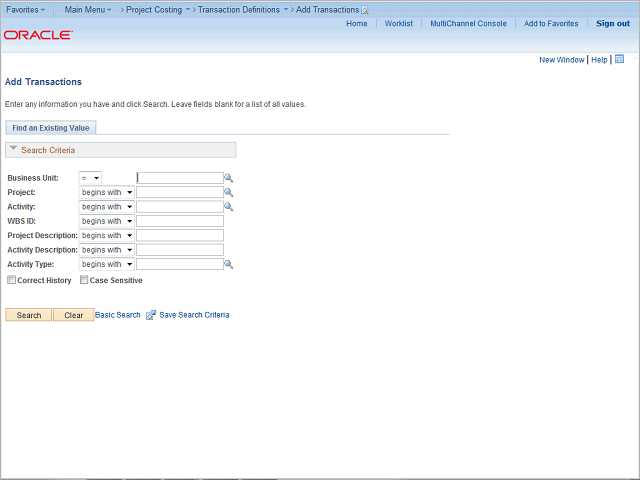
Task: Click the Save Search Criteria icon
Action: point(151,315)
